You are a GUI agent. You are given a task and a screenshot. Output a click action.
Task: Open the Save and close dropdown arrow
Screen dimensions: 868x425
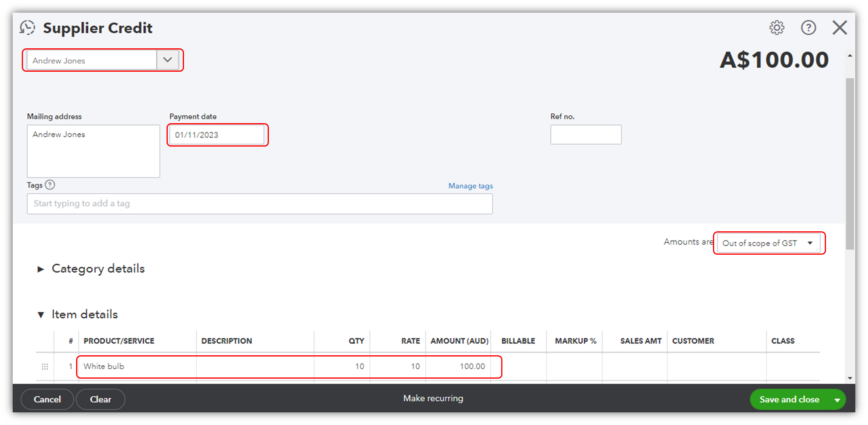[x=837, y=400]
